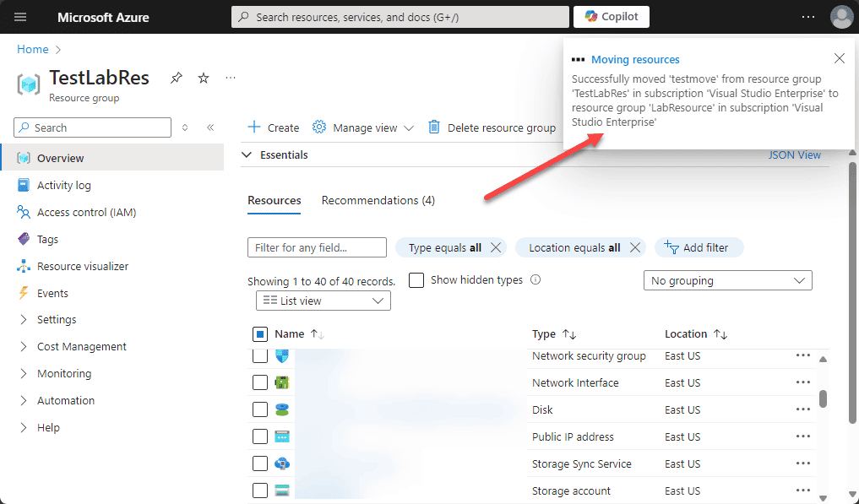Screen dimensions: 859x504
Task: Toggle Show hidden types checkbox
Action: tap(416, 280)
